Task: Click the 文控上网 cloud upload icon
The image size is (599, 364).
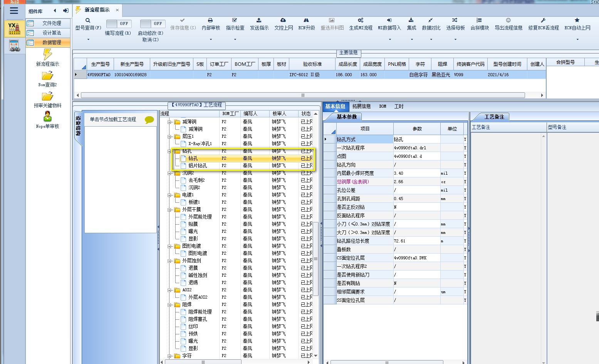Action: [283, 20]
